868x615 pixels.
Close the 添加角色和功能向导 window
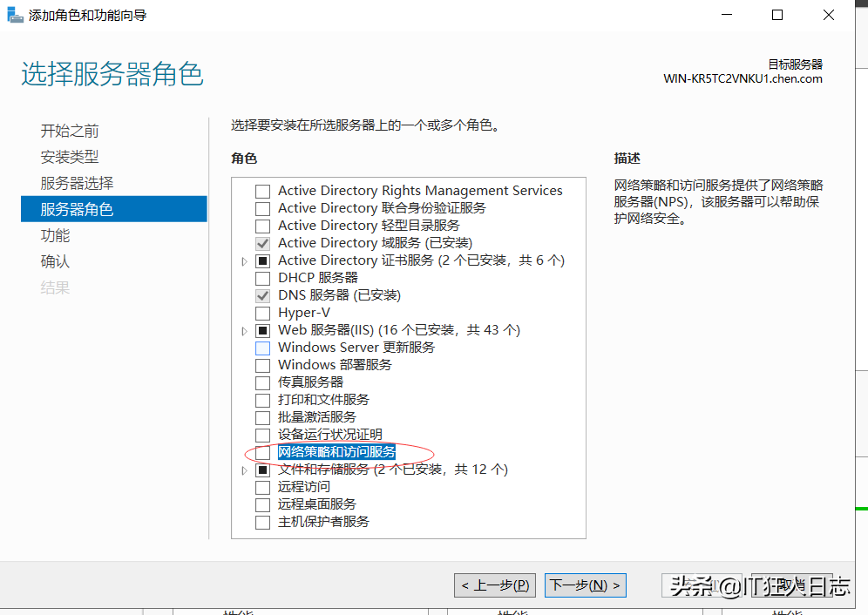[828, 15]
